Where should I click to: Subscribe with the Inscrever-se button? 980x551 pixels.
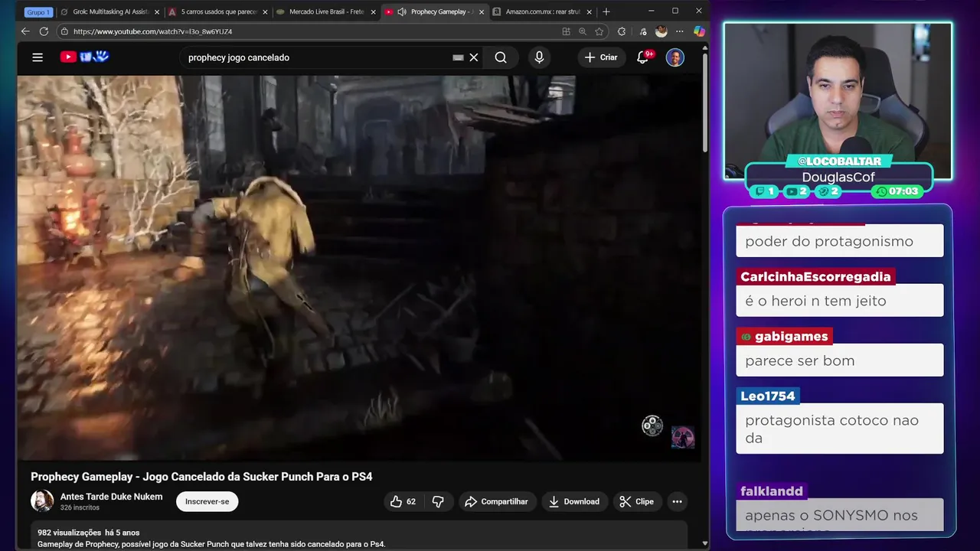(x=207, y=501)
